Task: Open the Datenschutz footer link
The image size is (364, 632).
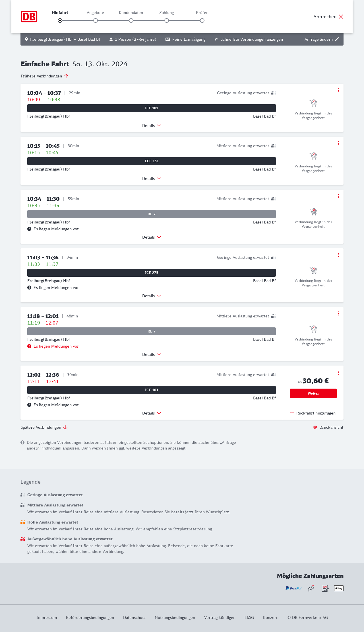Action: point(134,617)
